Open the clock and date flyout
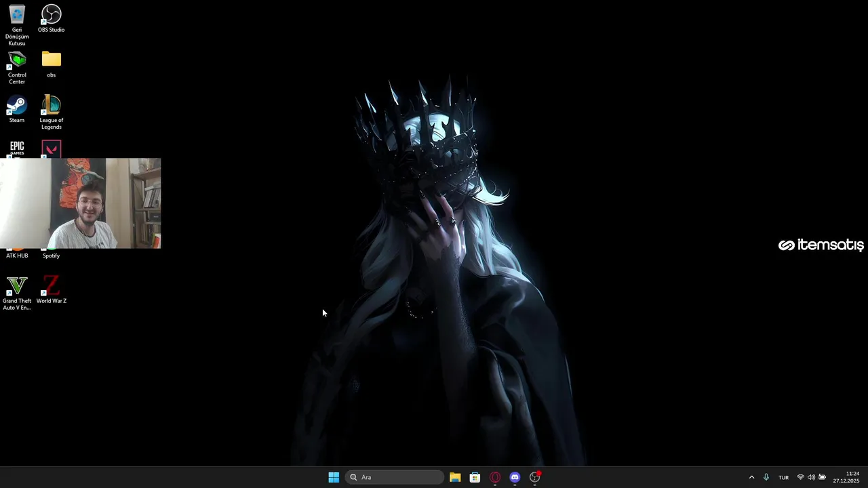Screen dimensions: 868x488 click(x=846, y=477)
